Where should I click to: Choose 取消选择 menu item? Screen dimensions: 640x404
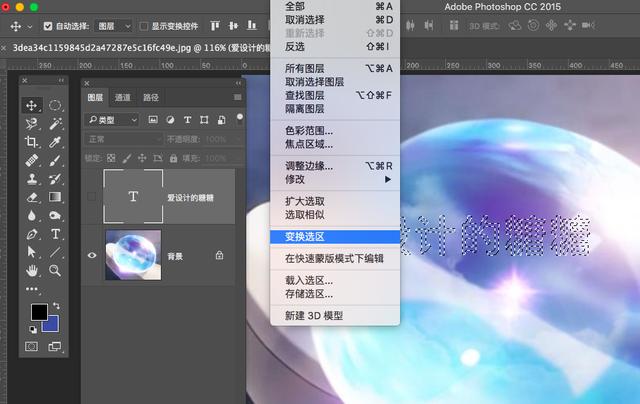click(335, 20)
